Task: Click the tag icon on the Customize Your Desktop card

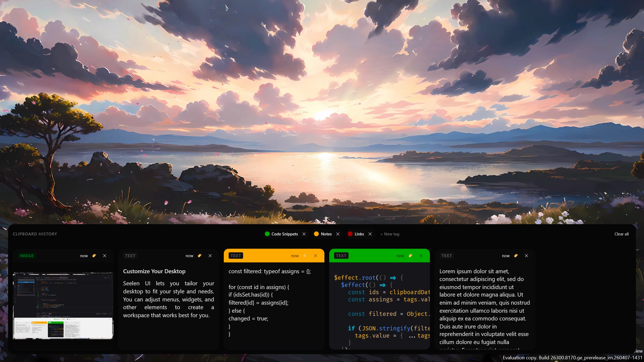Action: (199, 256)
